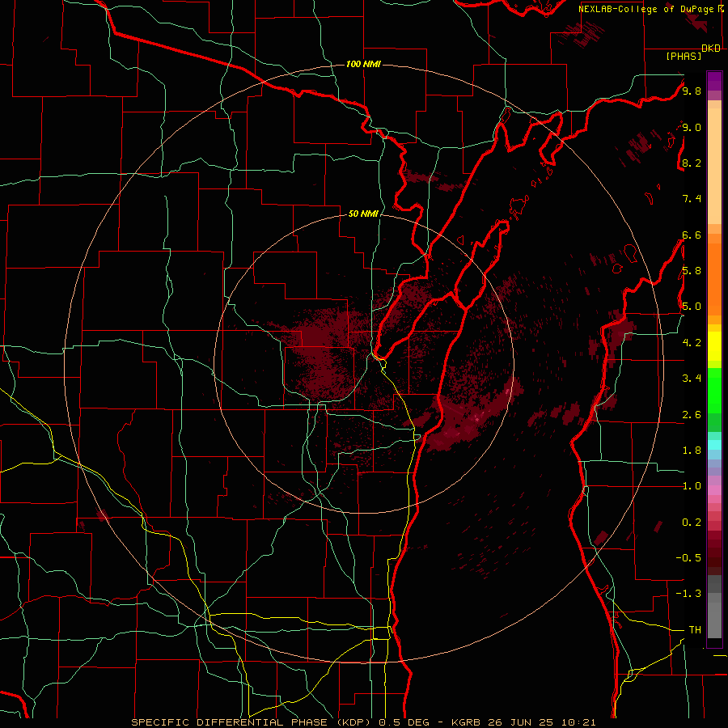The image size is (728, 728).
Task: Click the cyan segment of the color bar
Action: tap(714, 445)
